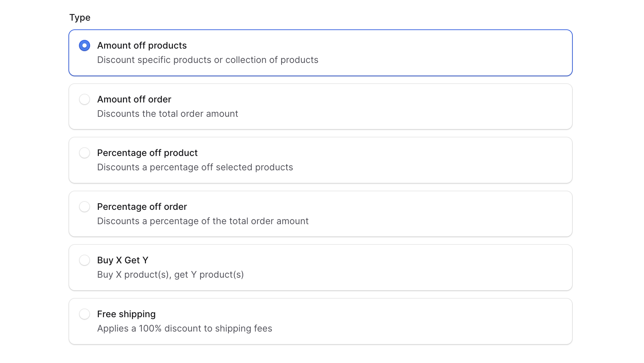Select the Buy X Get Y radio button

tap(84, 260)
